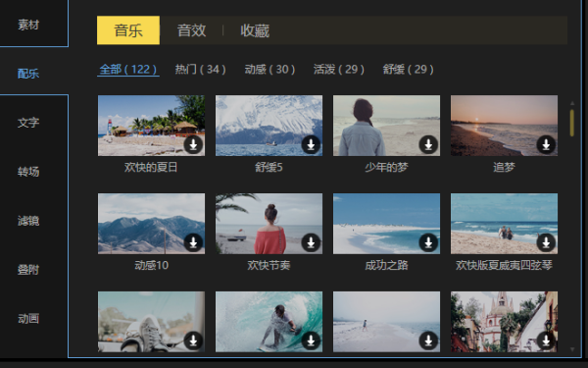Select the sneakers music thumbnail
The height and width of the screenshot is (368, 588).
coord(152,322)
